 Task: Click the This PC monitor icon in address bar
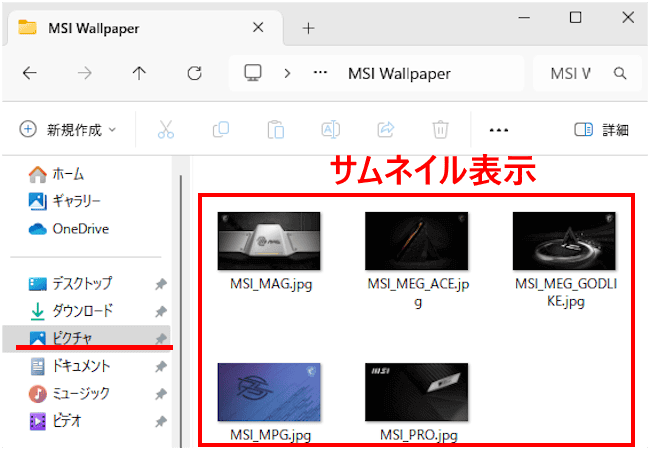[x=252, y=73]
